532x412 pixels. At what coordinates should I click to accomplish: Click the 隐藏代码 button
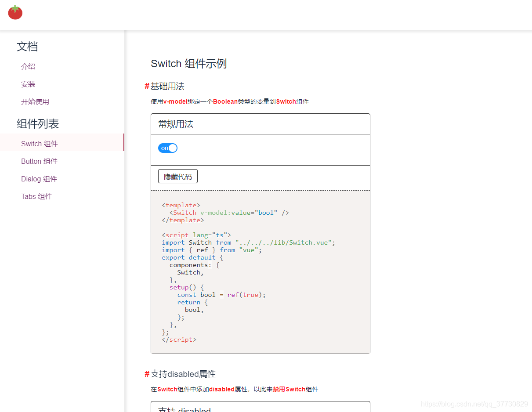(178, 177)
